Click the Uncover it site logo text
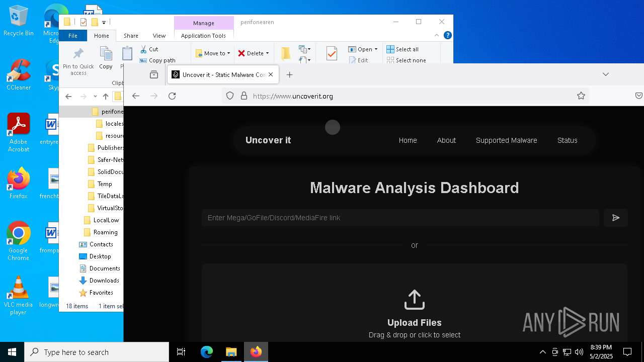This screenshot has height=362, width=644. pos(268,140)
